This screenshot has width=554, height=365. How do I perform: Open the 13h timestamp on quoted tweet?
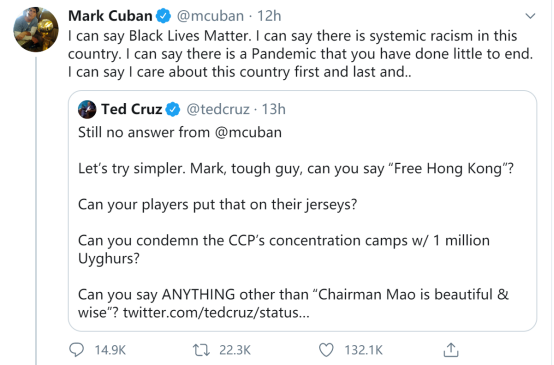pyautogui.click(x=273, y=110)
